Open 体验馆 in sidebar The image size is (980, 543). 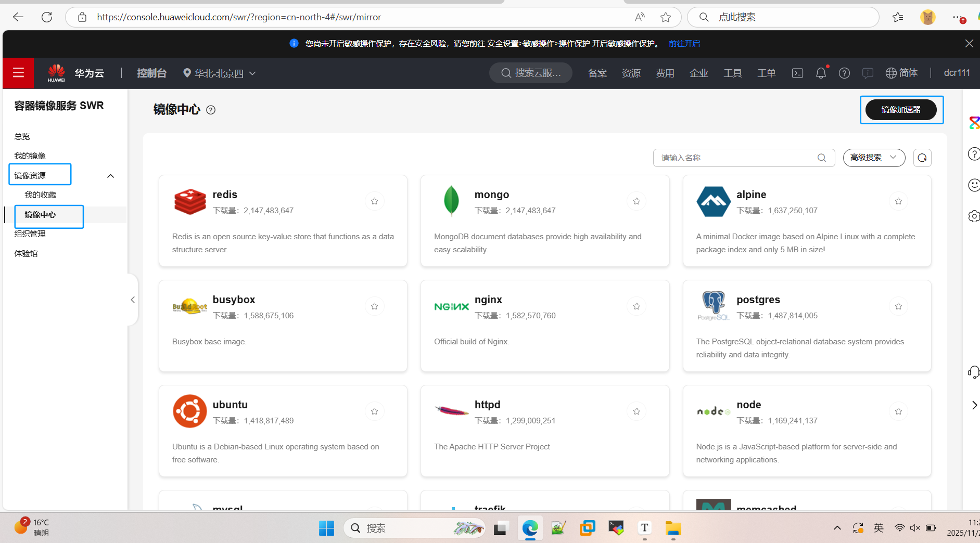(26, 253)
